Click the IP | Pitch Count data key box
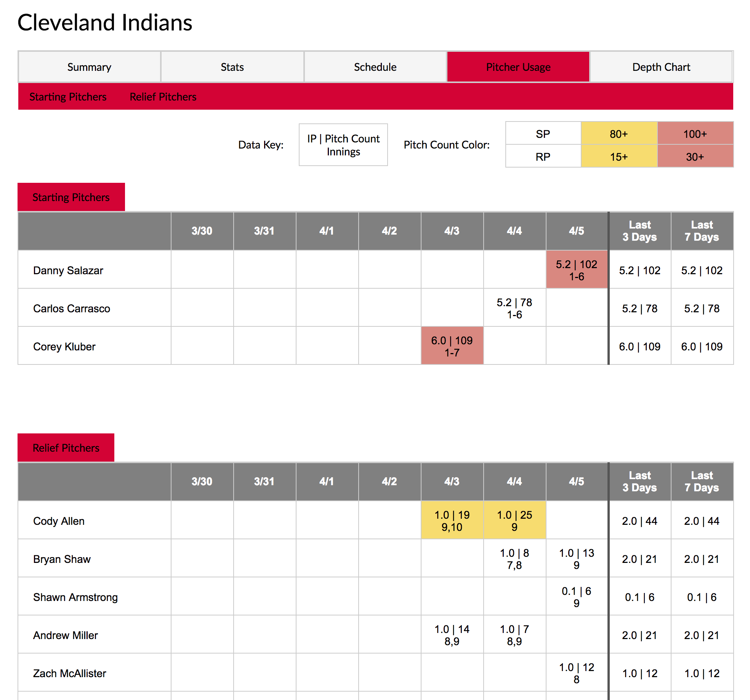The image size is (750, 700). pyautogui.click(x=343, y=145)
